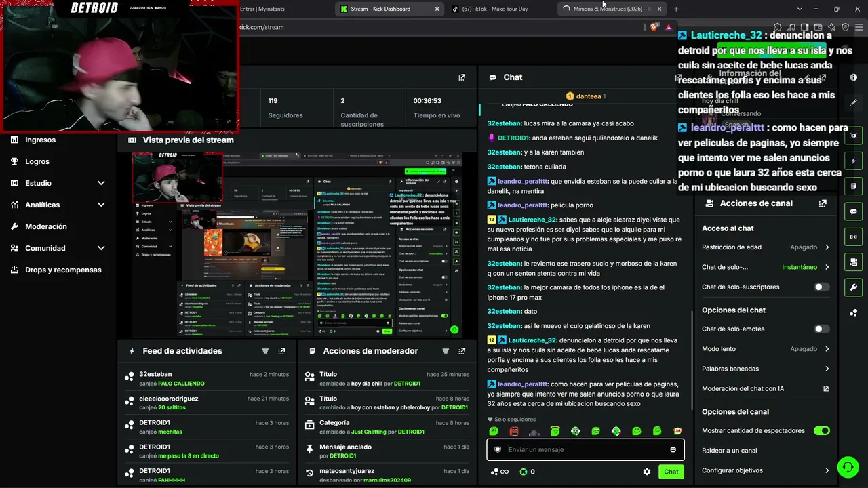Image resolution: width=868 pixels, height=488 pixels.
Task: Click the broadcast signal icon in right sidebar
Action: 854,237
